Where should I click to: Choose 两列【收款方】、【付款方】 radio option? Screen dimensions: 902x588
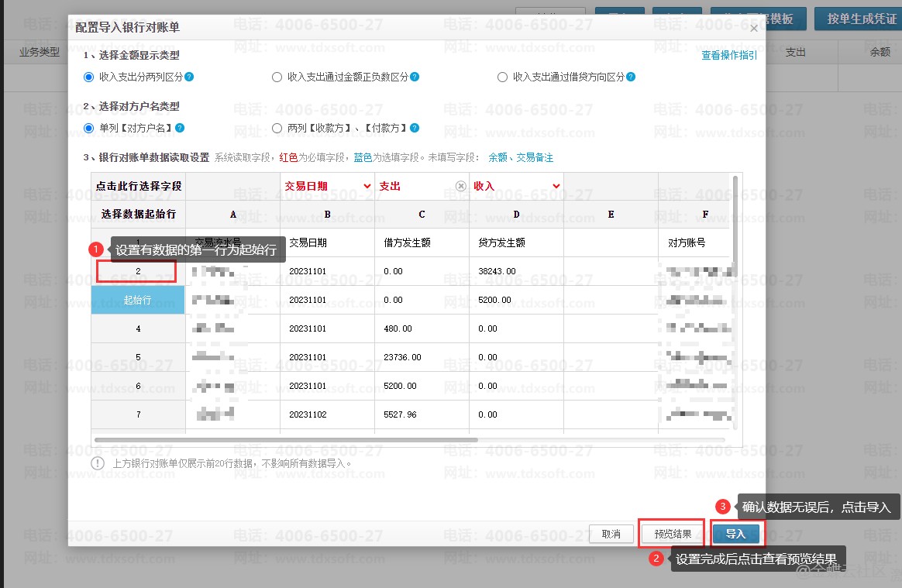click(277, 129)
